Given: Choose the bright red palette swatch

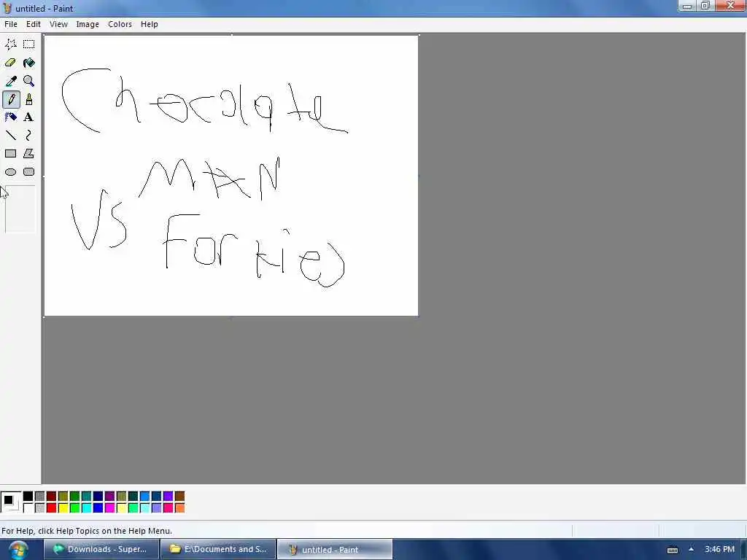Looking at the screenshot, I should [52, 508].
